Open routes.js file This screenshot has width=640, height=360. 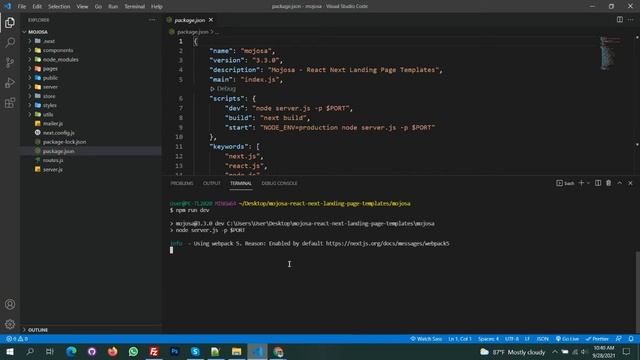53,160
